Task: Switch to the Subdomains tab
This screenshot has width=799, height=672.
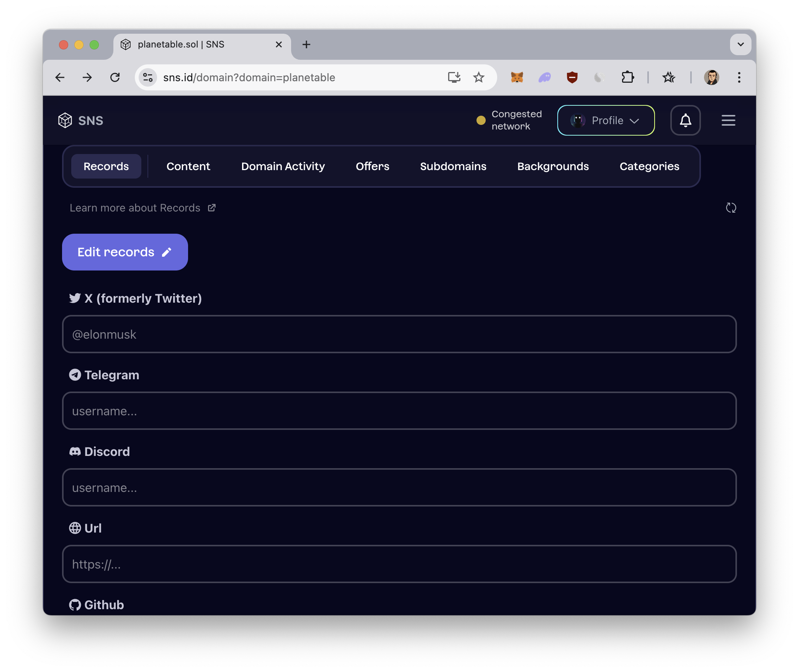Action: (452, 166)
